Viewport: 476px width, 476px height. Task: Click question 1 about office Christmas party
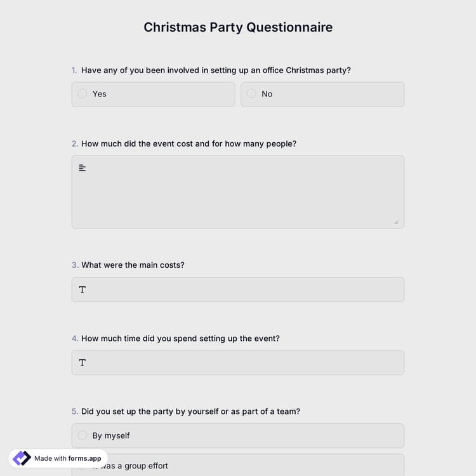pyautogui.click(x=216, y=70)
